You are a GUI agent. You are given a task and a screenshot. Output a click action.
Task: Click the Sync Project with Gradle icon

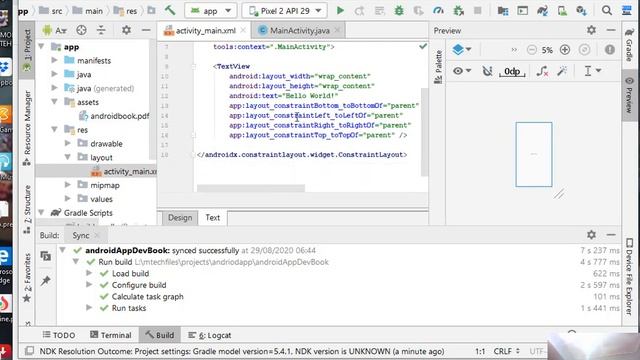coord(542,11)
